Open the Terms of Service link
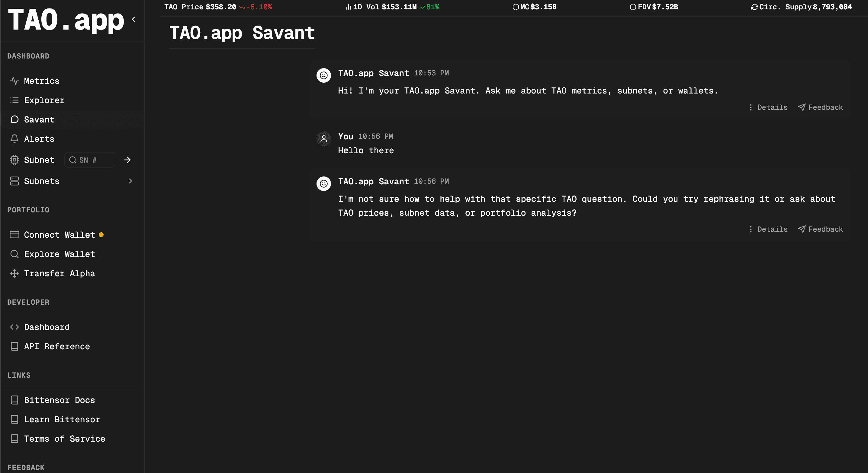The height and width of the screenshot is (473, 868). click(x=65, y=439)
